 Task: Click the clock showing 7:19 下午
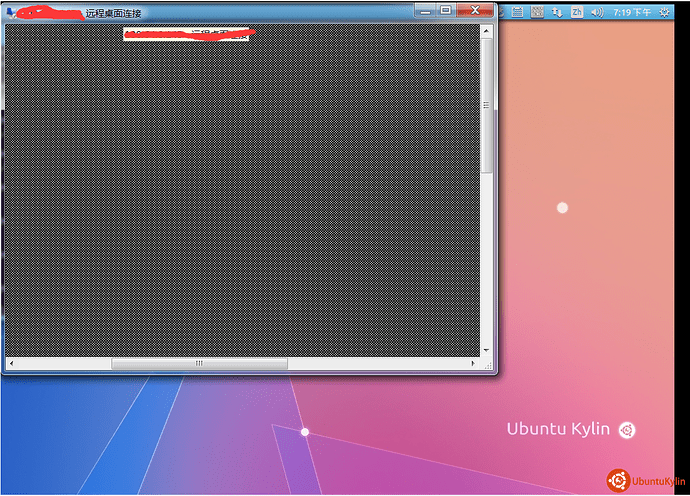(x=631, y=12)
